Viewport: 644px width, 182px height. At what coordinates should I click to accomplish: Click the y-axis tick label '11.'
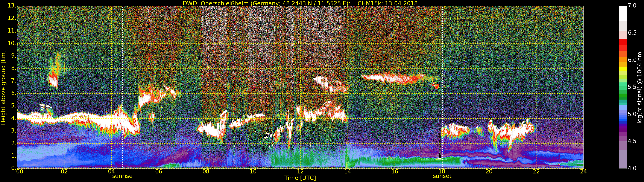click(12, 31)
